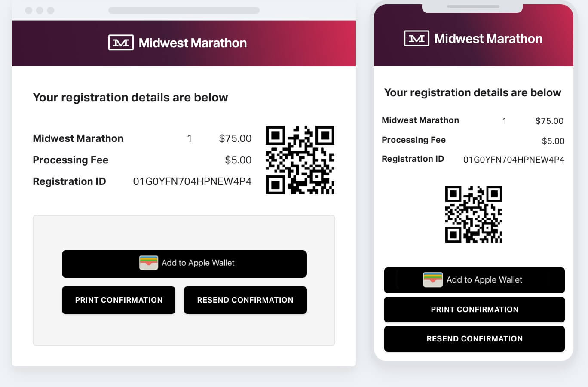The height and width of the screenshot is (387, 588).
Task: Click the QR code in the desktop layout
Action: (300, 160)
